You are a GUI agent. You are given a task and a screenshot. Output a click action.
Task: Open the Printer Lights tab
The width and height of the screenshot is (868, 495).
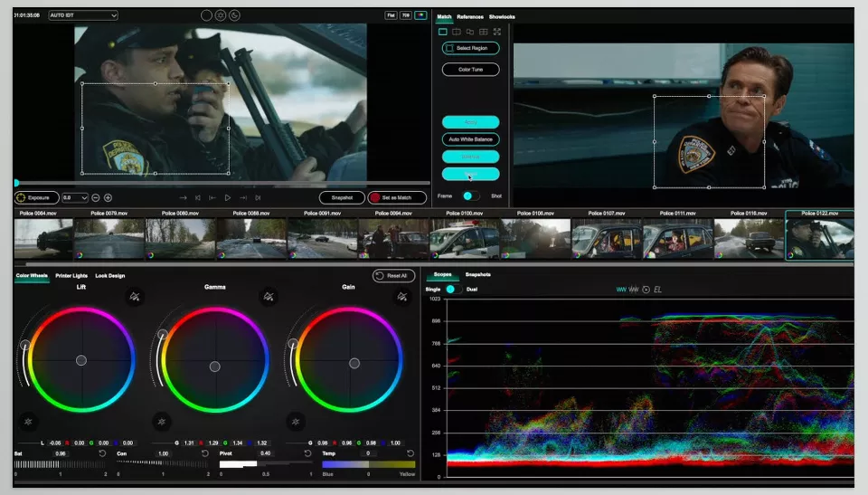tap(71, 275)
